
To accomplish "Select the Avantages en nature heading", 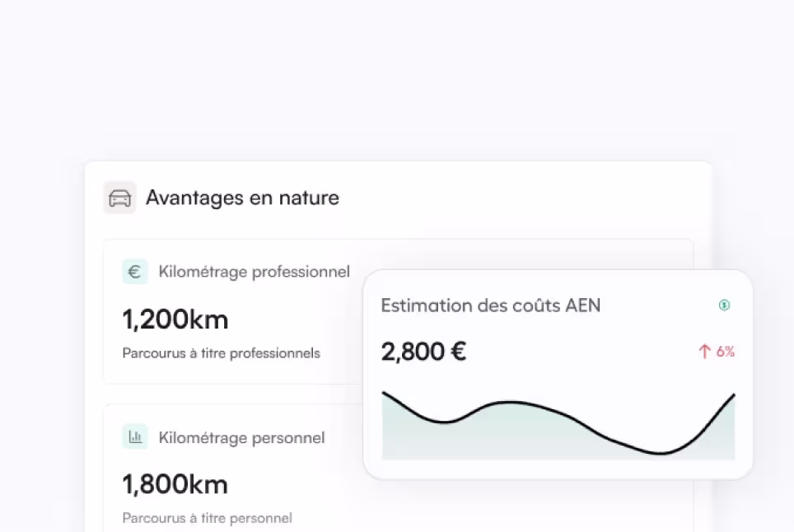I will pyautogui.click(x=242, y=198).
